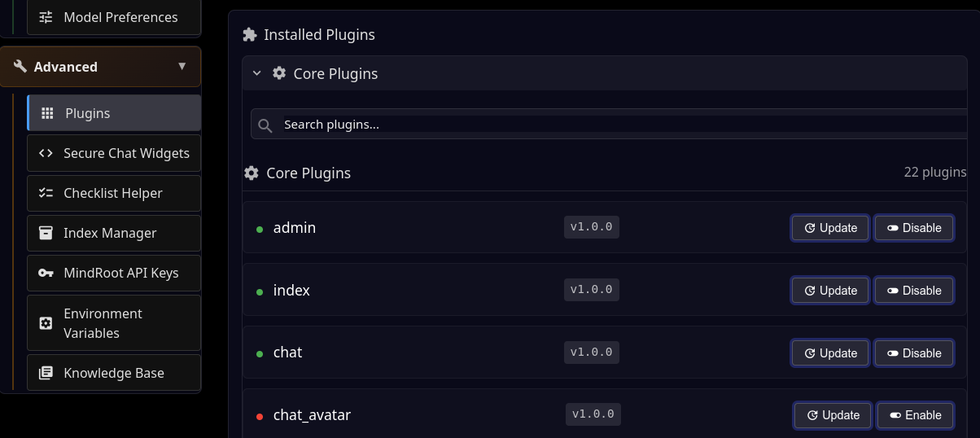
Task: Disable the chat plugin
Action: point(914,353)
